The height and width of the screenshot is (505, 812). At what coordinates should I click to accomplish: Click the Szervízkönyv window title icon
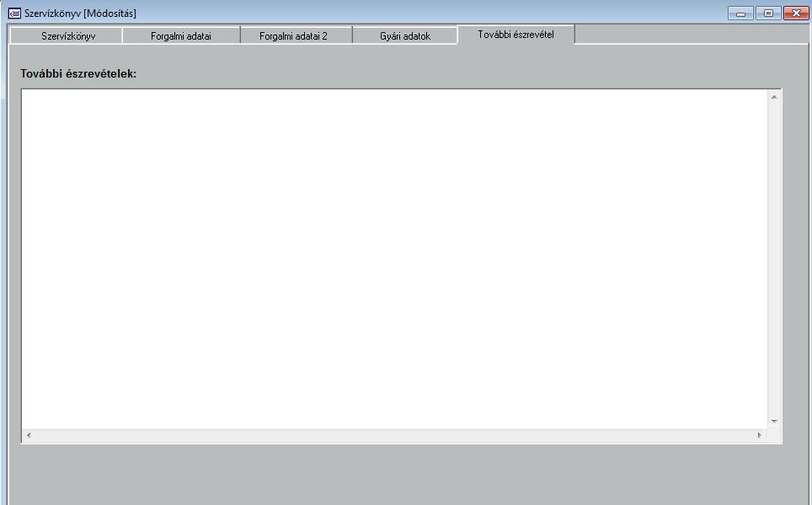(x=14, y=13)
